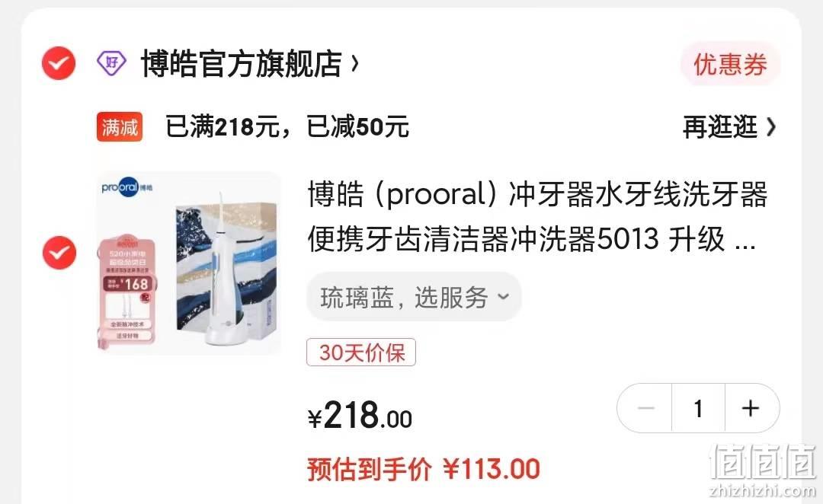This screenshot has height=504, width=823.
Task: Click the chevron arrow beside 再逛逛
Action: [x=770, y=127]
